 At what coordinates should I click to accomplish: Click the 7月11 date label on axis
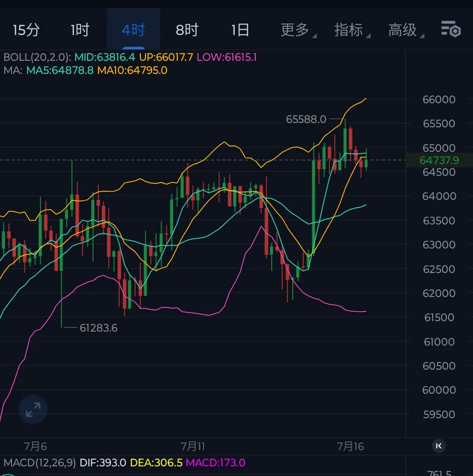point(193,446)
